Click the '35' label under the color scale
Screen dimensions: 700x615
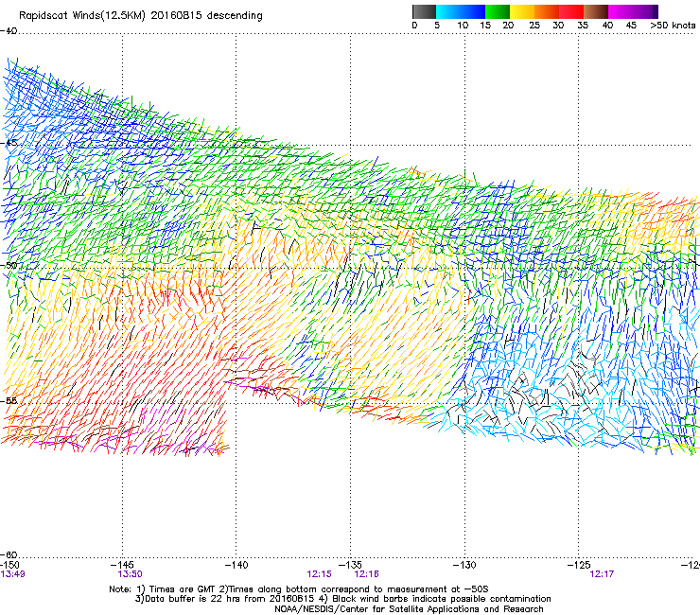click(x=583, y=26)
